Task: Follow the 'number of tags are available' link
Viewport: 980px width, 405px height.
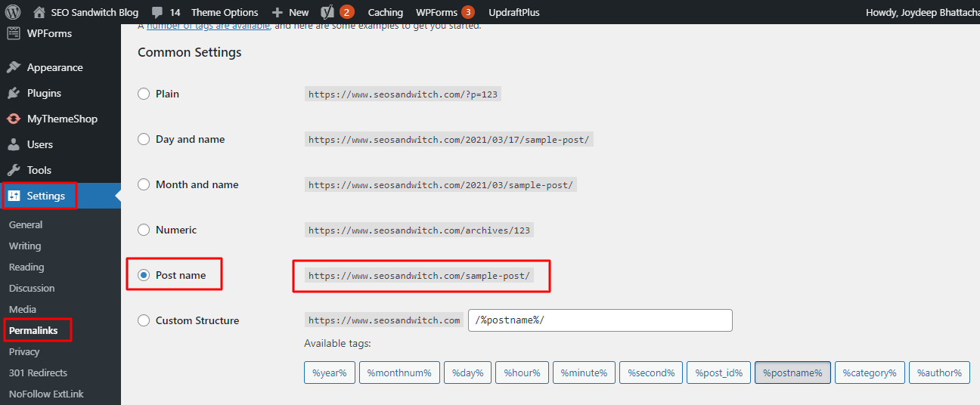Action: [208, 26]
